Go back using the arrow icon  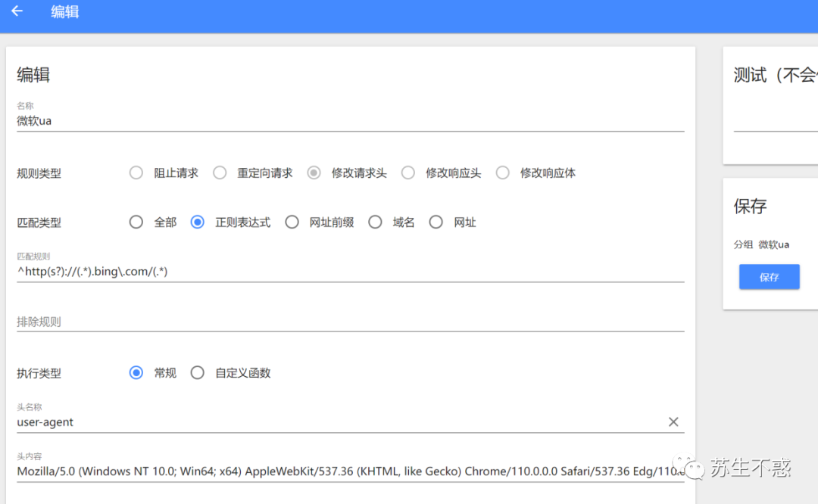(x=17, y=11)
